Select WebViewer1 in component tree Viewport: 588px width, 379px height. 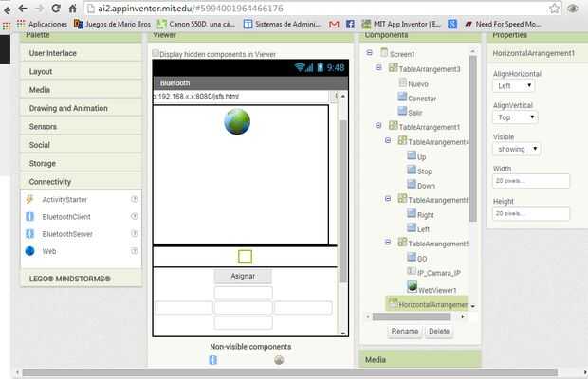pyautogui.click(x=432, y=289)
